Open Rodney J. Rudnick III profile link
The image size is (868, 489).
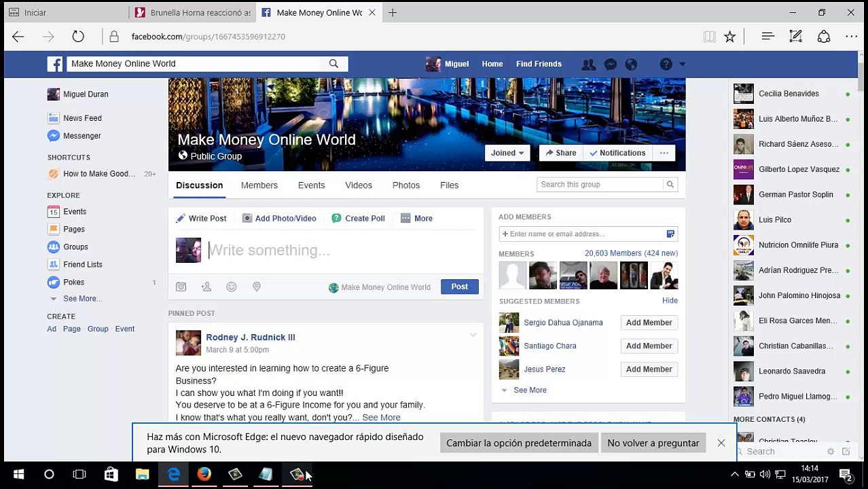251,338
